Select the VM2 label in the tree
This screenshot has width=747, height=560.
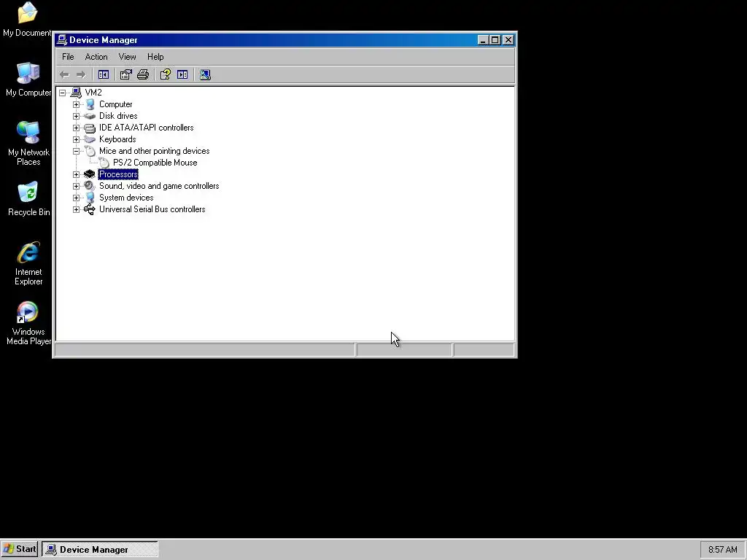click(93, 93)
